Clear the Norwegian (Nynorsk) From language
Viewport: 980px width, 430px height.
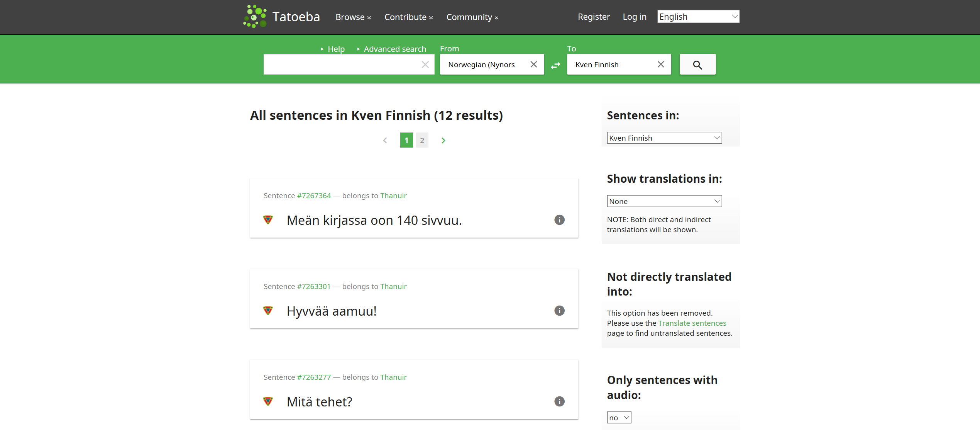pos(534,65)
